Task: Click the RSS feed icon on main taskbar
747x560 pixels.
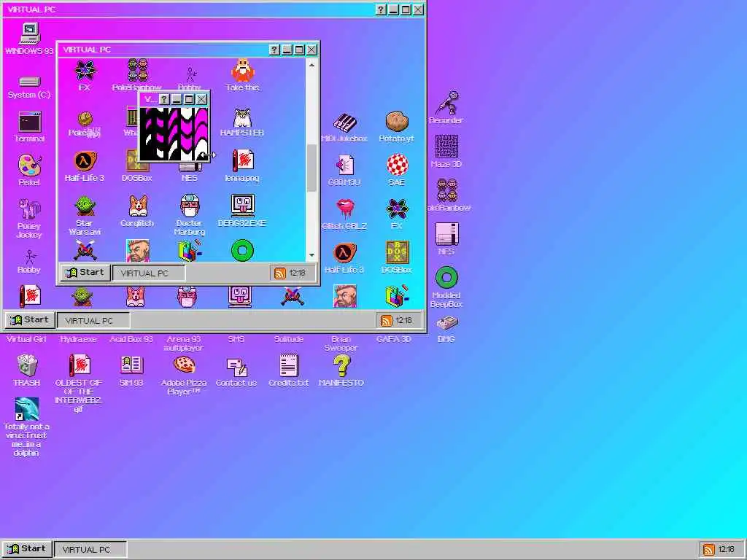Action: 708,550
